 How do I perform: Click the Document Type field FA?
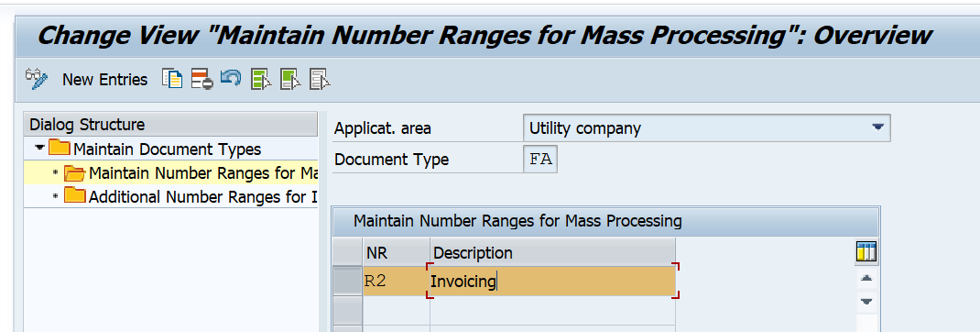pos(540,159)
